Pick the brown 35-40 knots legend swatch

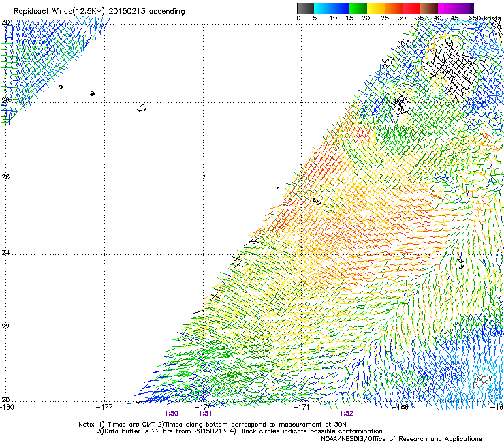(x=429, y=8)
